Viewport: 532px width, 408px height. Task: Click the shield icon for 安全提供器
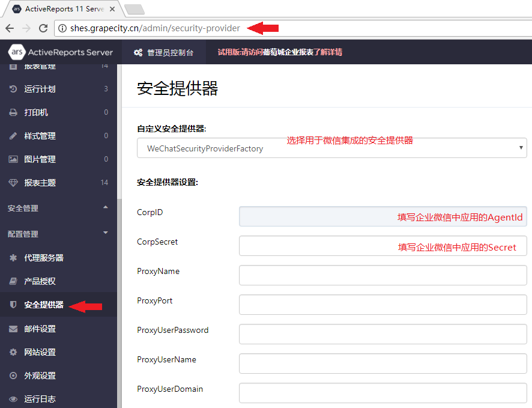click(13, 305)
